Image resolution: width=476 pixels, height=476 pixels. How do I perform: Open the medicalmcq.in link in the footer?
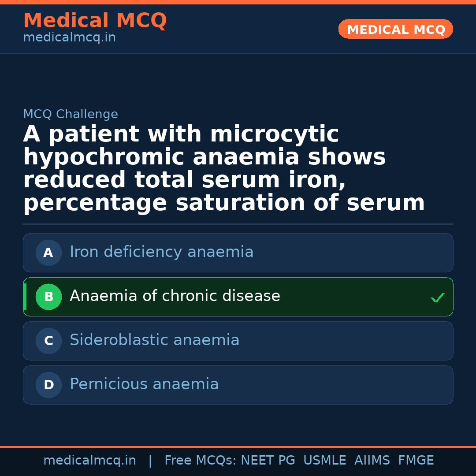(x=89, y=461)
